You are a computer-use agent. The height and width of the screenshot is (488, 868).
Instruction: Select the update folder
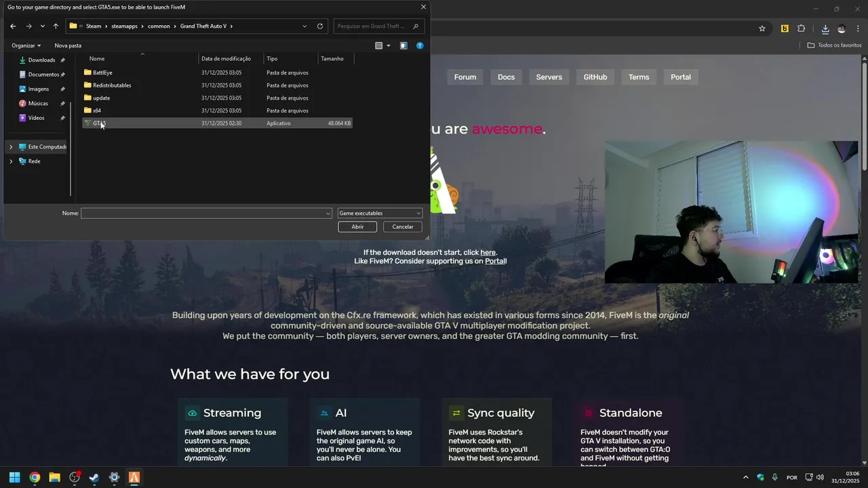click(217, 98)
